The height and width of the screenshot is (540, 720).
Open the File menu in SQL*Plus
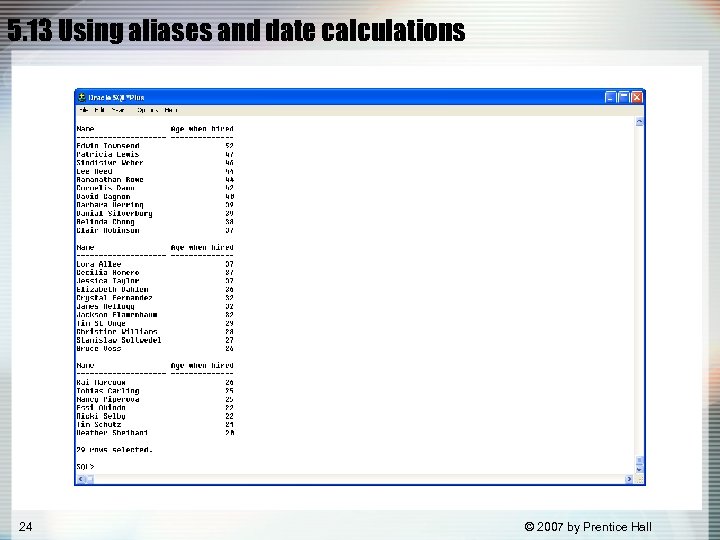pyautogui.click(x=84, y=110)
